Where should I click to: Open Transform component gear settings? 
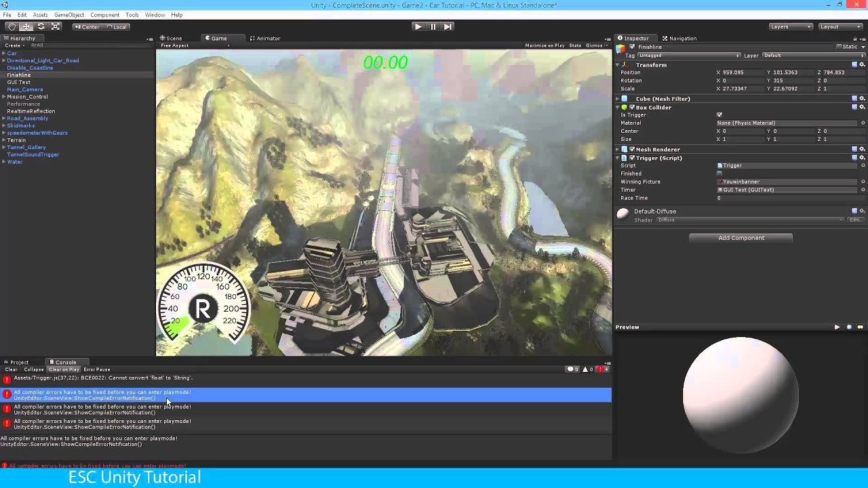(862, 65)
